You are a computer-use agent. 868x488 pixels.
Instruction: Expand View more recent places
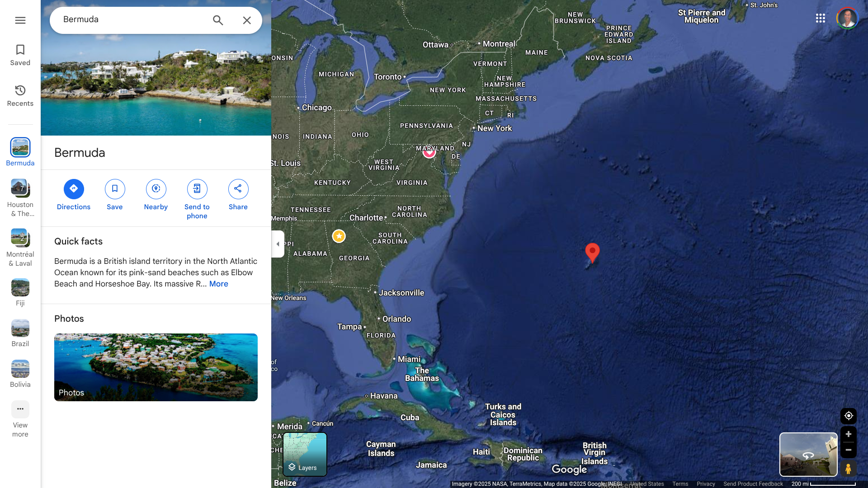[20, 419]
